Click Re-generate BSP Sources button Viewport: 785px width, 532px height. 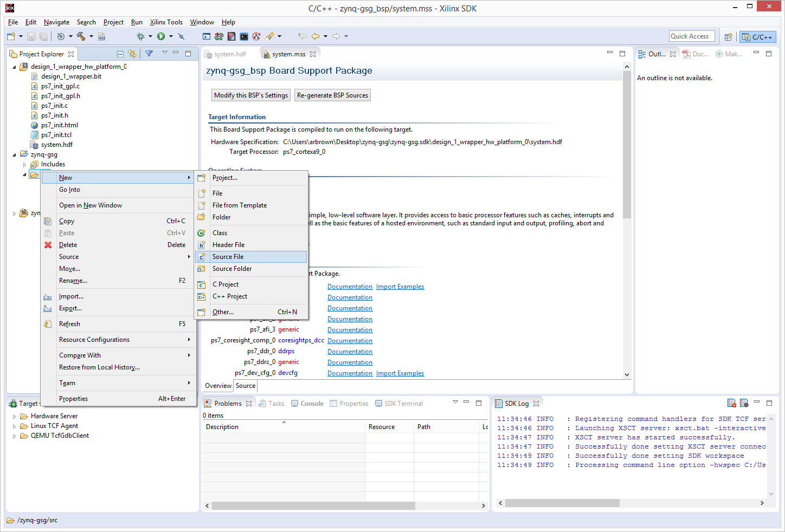point(332,95)
